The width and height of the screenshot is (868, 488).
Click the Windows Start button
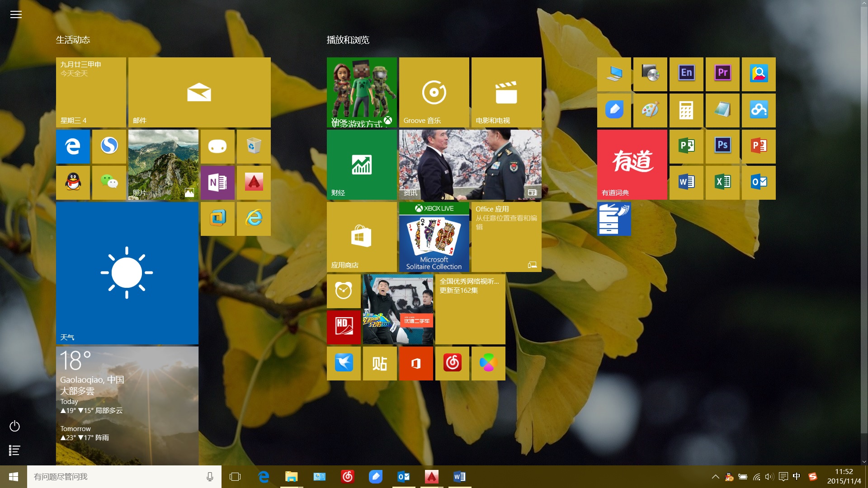[x=14, y=477]
